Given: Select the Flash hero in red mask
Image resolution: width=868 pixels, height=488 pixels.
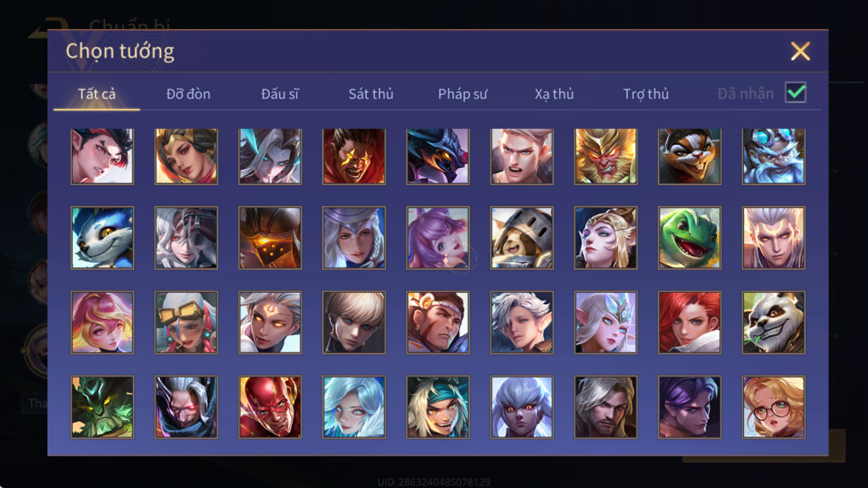Looking at the screenshot, I should [x=270, y=407].
